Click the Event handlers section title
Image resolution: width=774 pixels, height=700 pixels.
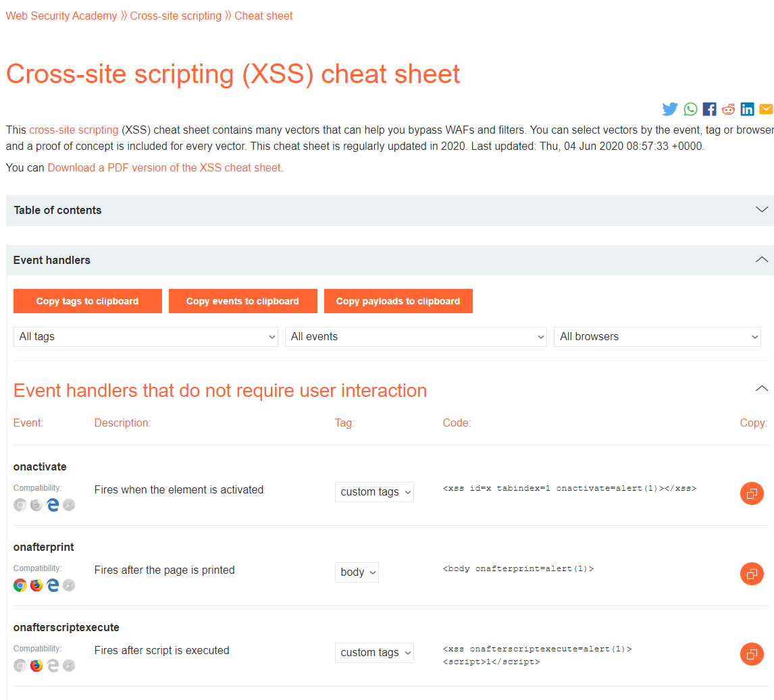52,260
